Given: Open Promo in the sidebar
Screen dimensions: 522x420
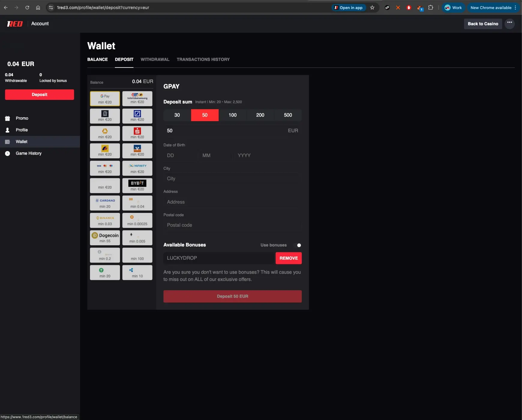Looking at the screenshot, I should tap(40, 118).
